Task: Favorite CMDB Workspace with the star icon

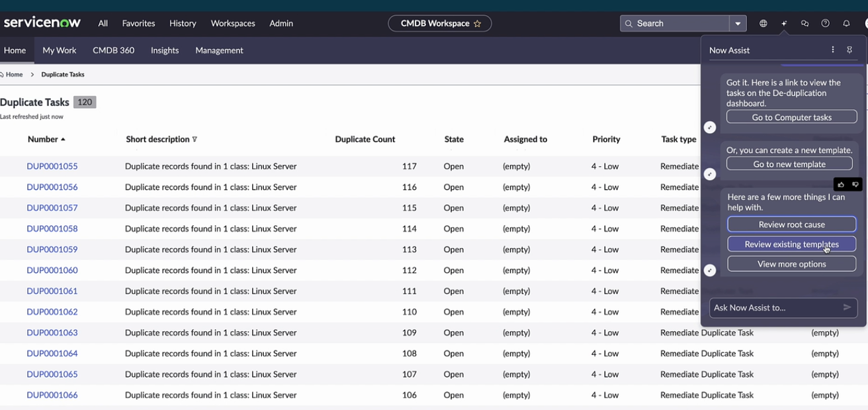Action: [x=477, y=23]
